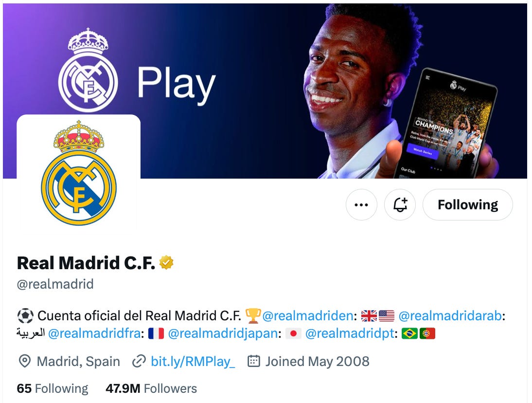This screenshot has height=403, width=532.
Task: View the 65 Following list
Action: tap(53, 388)
